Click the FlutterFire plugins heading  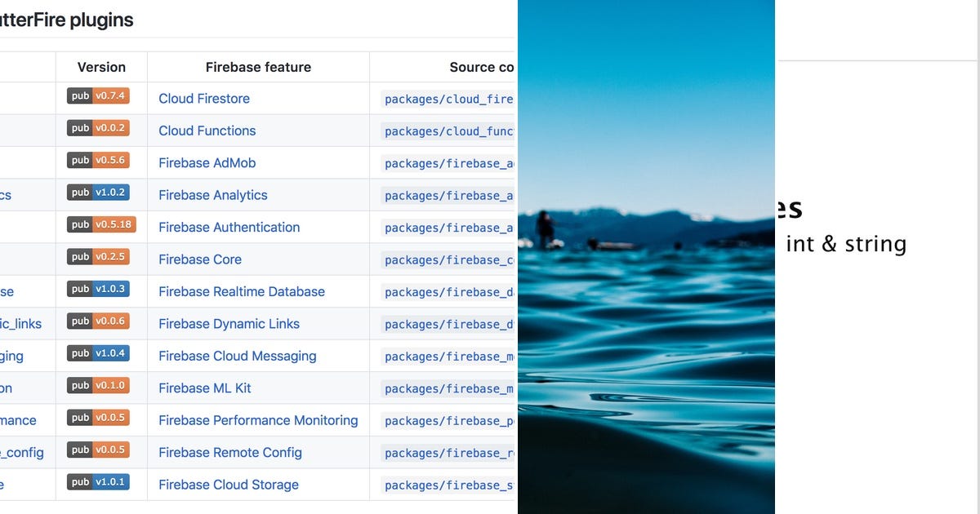(x=65, y=20)
